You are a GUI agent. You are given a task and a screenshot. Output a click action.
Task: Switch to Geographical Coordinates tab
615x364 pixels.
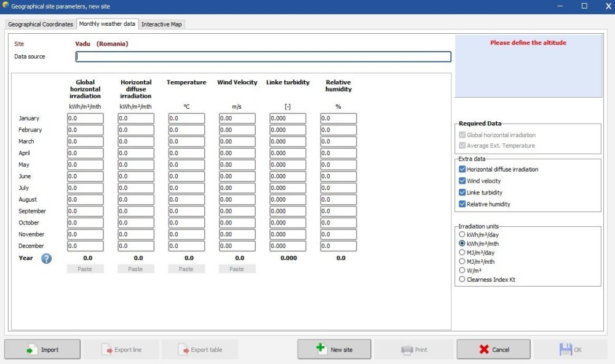point(41,25)
